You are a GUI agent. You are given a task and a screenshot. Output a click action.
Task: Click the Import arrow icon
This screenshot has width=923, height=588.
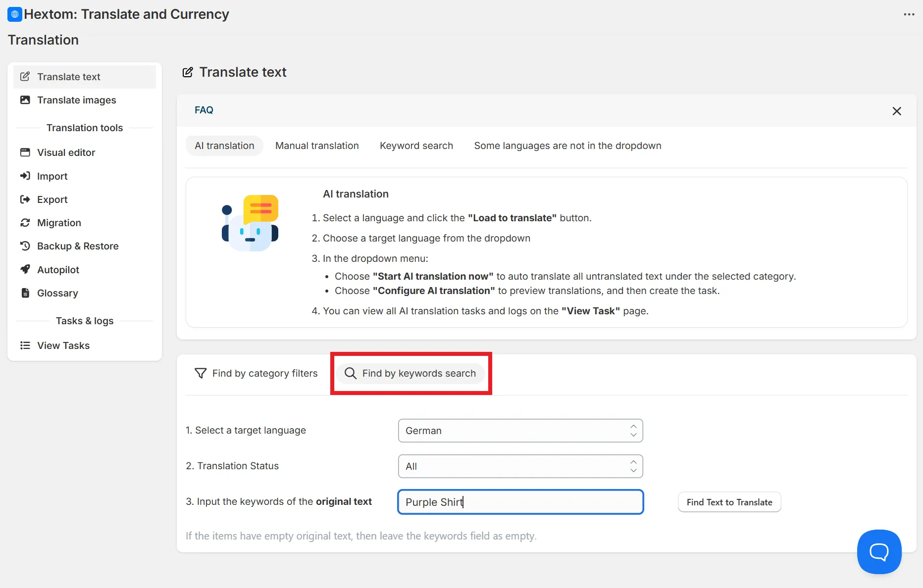click(x=25, y=176)
